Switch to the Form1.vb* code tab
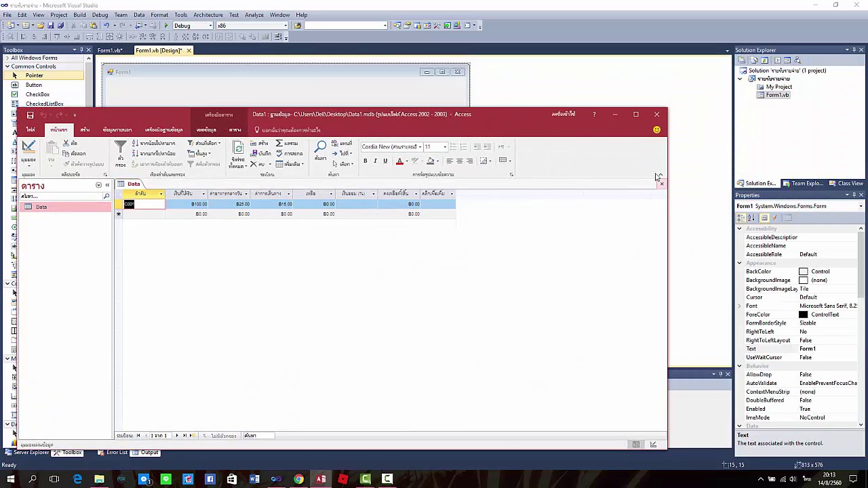Screen dimensions: 868x488 coord(110,50)
